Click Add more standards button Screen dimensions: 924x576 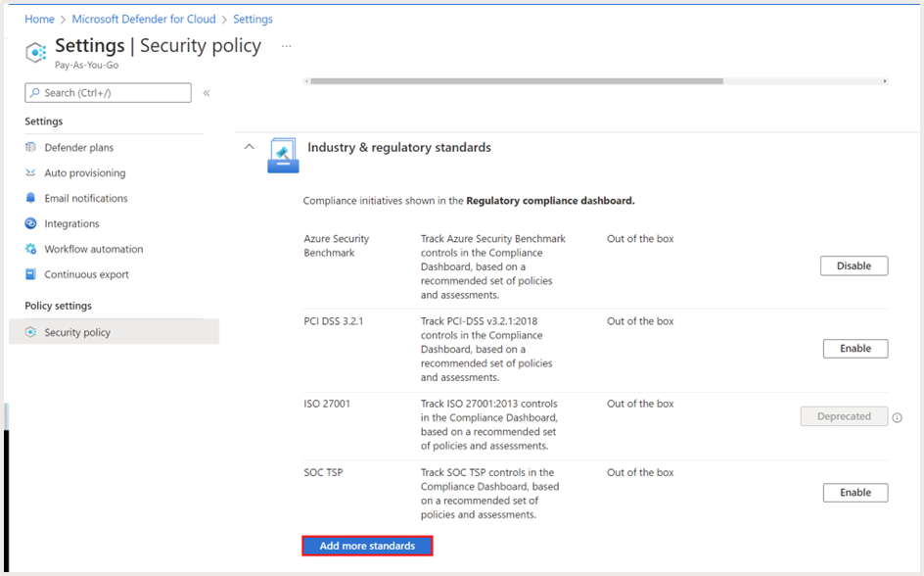point(367,546)
